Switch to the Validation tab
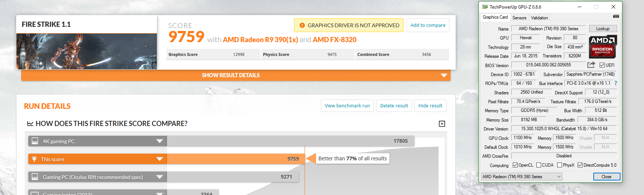 [539, 18]
